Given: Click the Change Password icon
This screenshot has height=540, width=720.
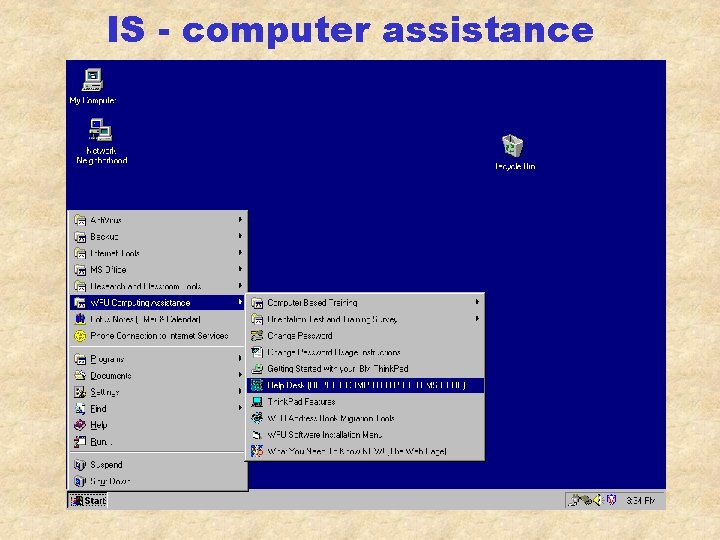Looking at the screenshot, I should click(x=257, y=336).
